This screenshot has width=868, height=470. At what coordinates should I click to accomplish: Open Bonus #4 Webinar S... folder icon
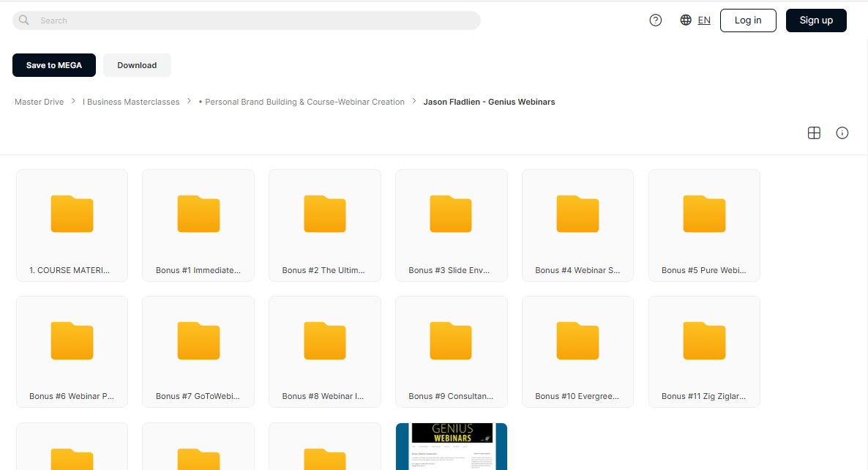578,214
